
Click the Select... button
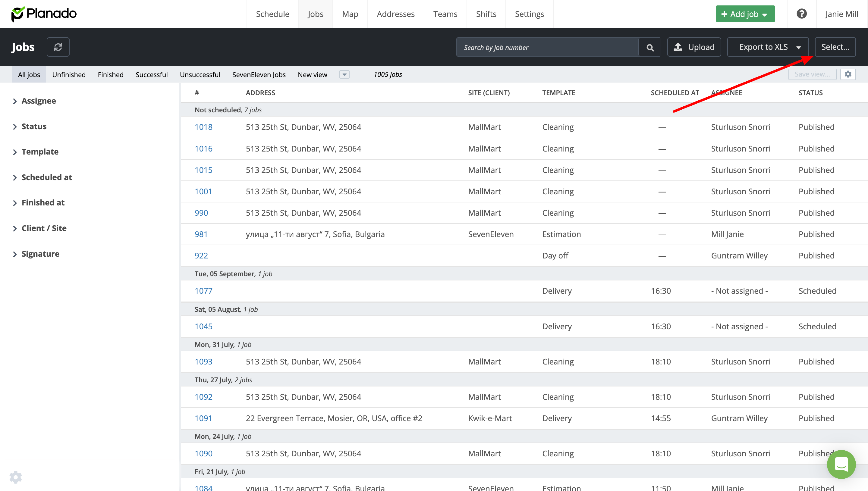pos(835,47)
